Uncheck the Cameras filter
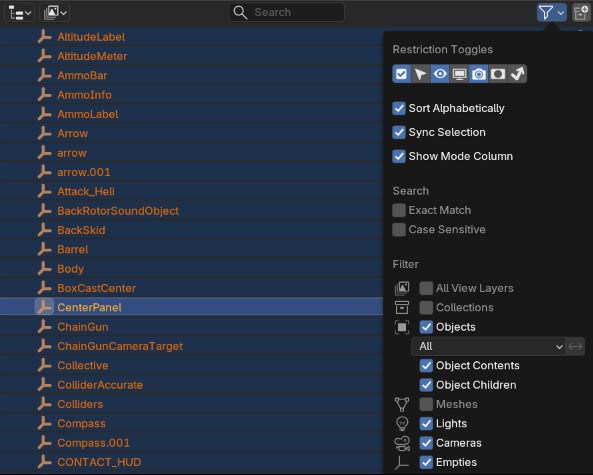Screen dimensions: 593x475 tap(426, 442)
